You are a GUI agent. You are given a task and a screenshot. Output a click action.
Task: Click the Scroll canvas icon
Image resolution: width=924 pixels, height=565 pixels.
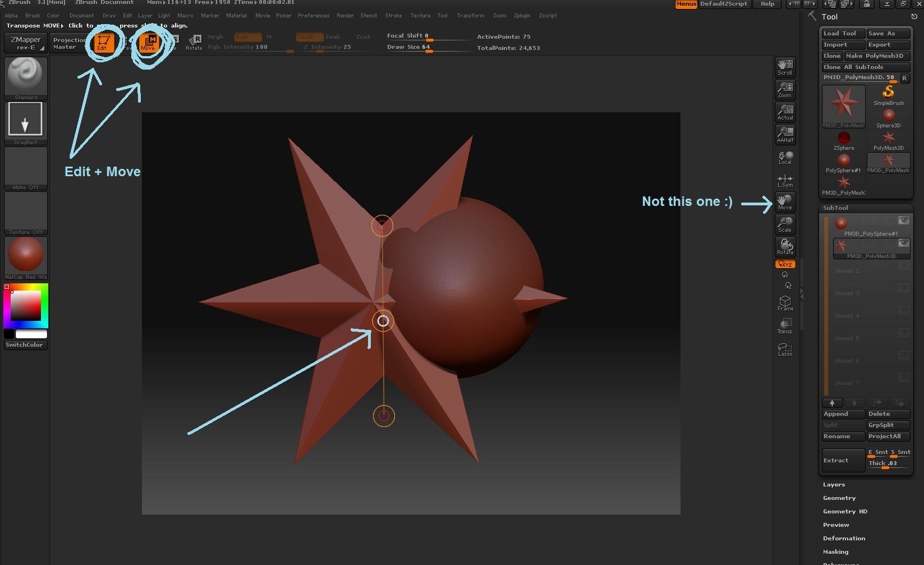click(x=785, y=67)
